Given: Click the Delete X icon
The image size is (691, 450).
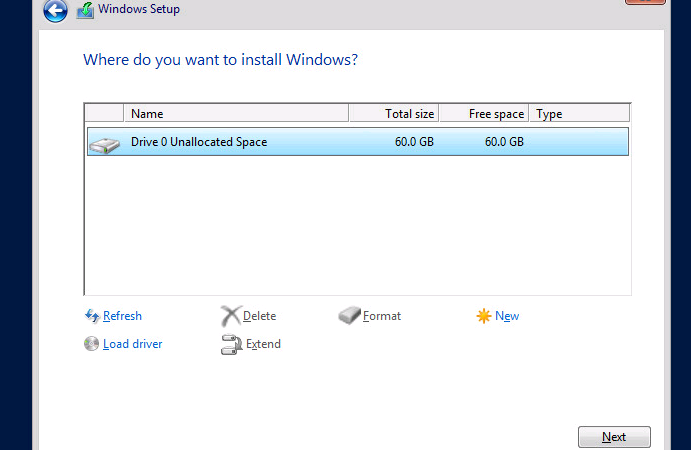Looking at the screenshot, I should (230, 316).
